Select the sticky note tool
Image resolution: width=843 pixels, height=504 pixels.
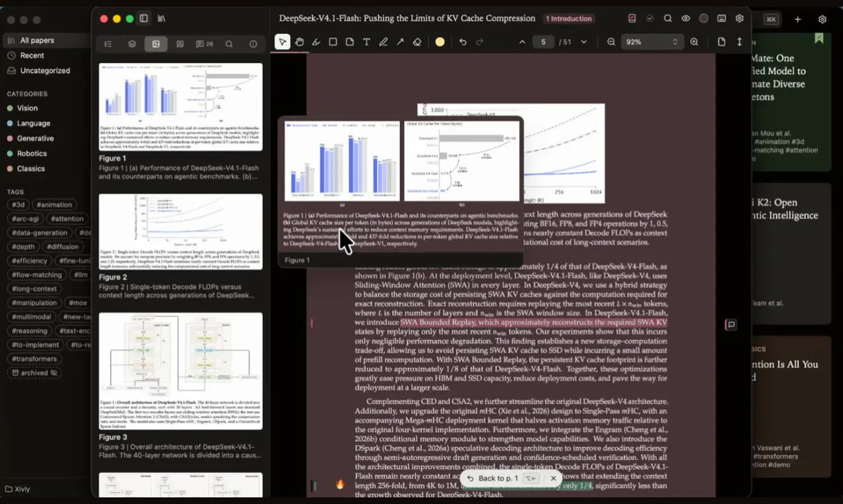[x=350, y=42]
